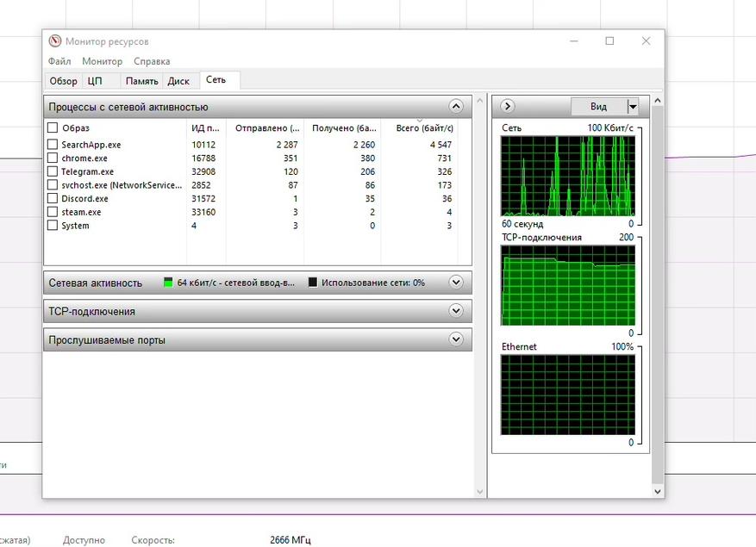This screenshot has height=547, width=756.
Task: Sort by the Всего (байт/с) column header
Action: pos(420,127)
